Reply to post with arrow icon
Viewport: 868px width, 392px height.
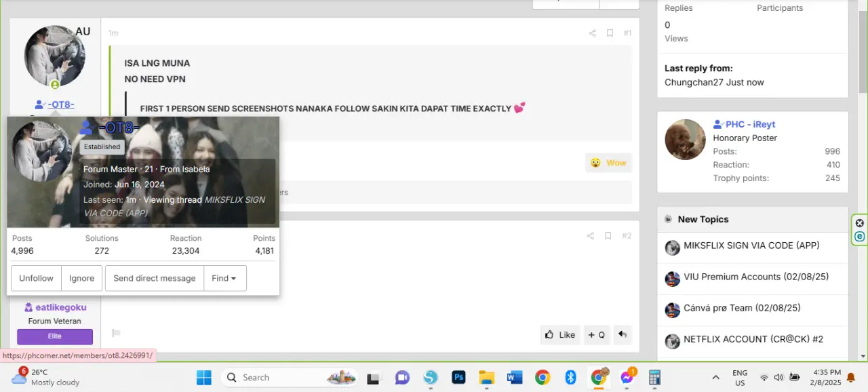pyautogui.click(x=623, y=334)
